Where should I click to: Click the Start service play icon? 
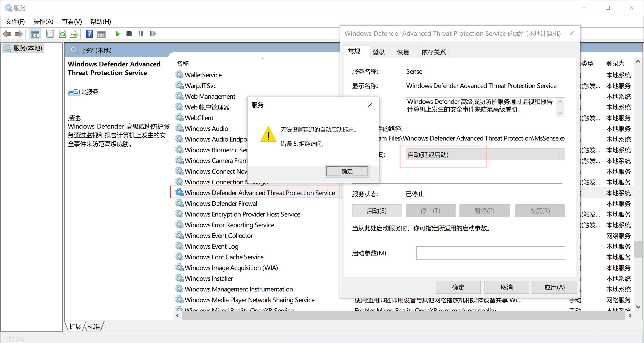pyautogui.click(x=118, y=34)
